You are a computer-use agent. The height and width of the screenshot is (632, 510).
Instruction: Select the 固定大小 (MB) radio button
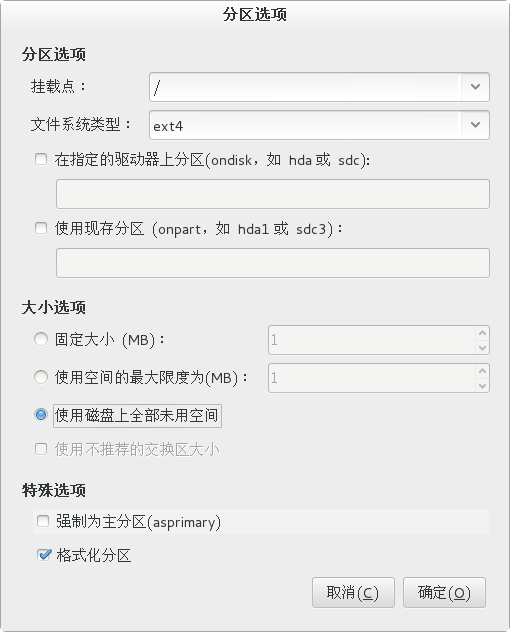click(x=41, y=339)
